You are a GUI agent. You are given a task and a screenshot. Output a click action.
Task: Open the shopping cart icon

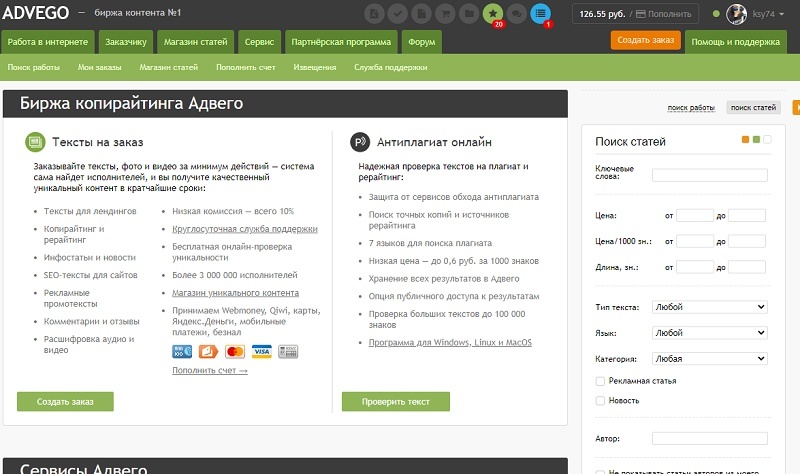coord(445,14)
